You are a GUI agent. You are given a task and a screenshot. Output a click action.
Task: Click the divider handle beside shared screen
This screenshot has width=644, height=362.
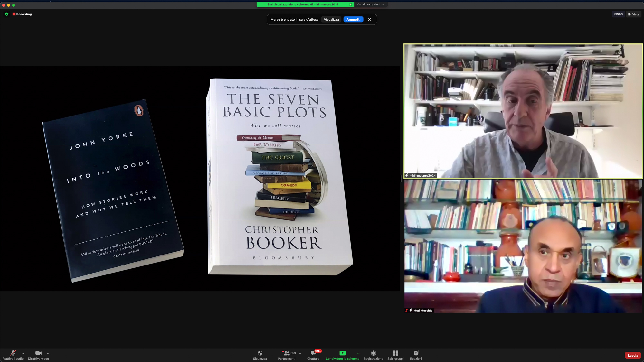tap(401, 179)
